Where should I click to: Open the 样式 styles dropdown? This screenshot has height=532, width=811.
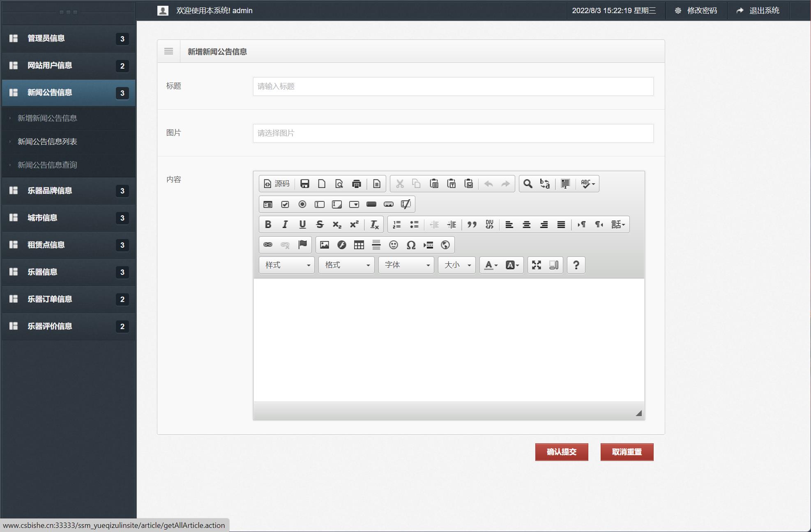click(x=287, y=265)
